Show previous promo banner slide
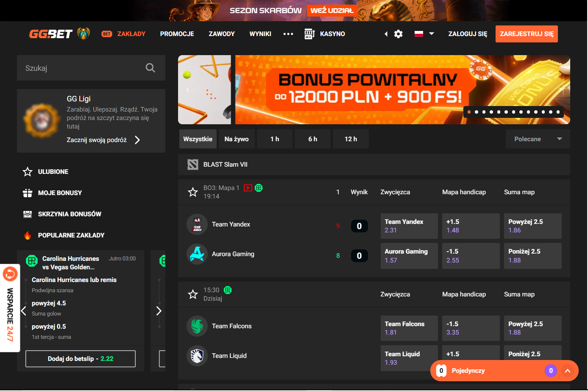 (x=187, y=89)
